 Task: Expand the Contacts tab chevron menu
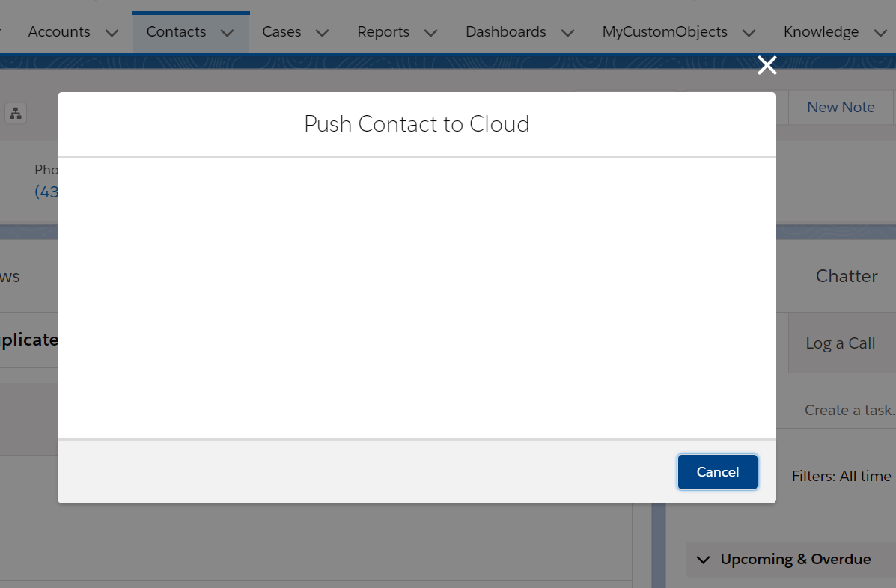point(228,33)
